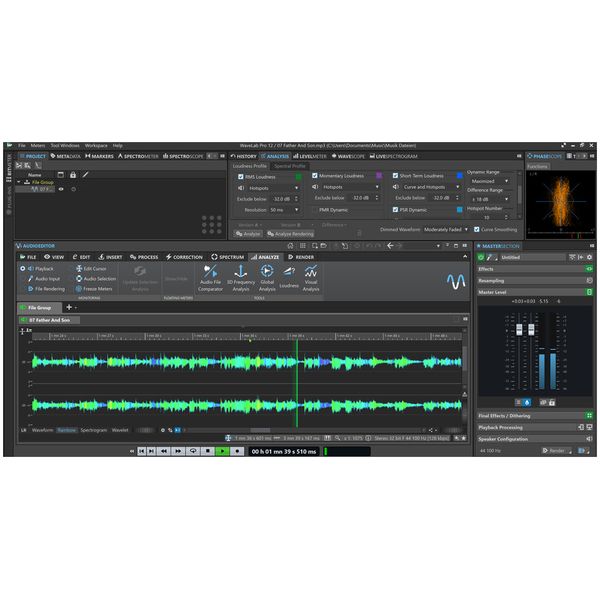Click RMS Loudness green color swatch

pyautogui.click(x=298, y=177)
